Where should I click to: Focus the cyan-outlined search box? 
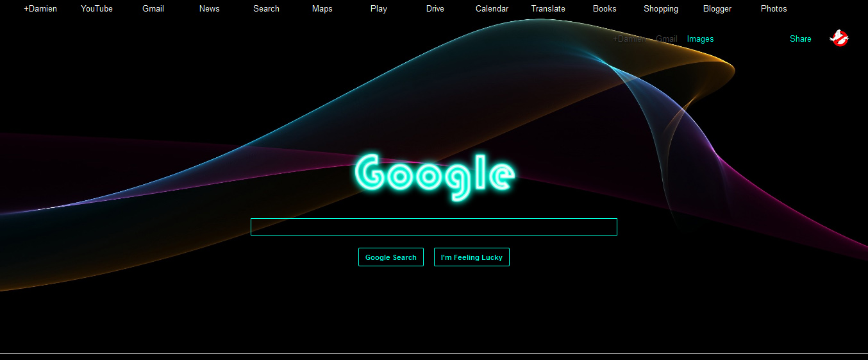[434, 227]
